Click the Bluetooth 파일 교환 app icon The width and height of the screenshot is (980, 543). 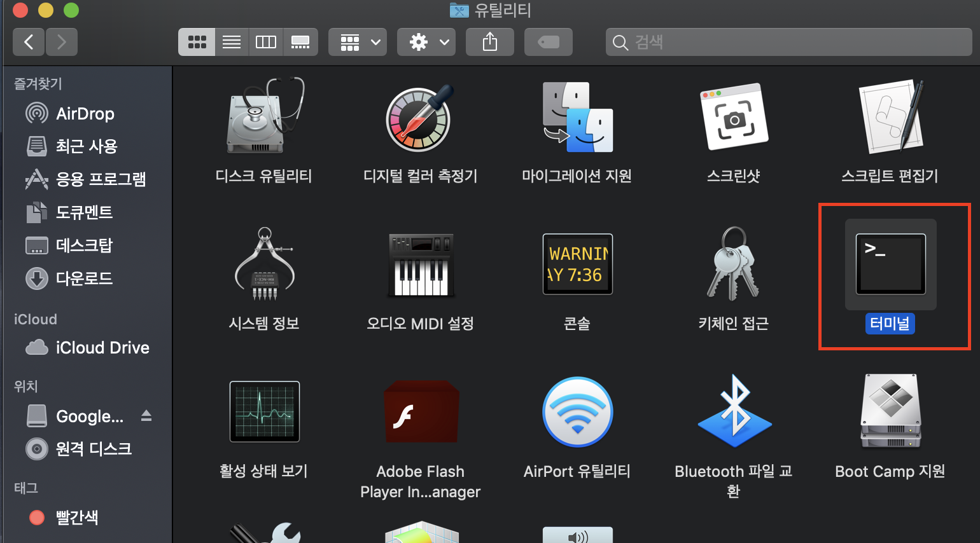(734, 411)
